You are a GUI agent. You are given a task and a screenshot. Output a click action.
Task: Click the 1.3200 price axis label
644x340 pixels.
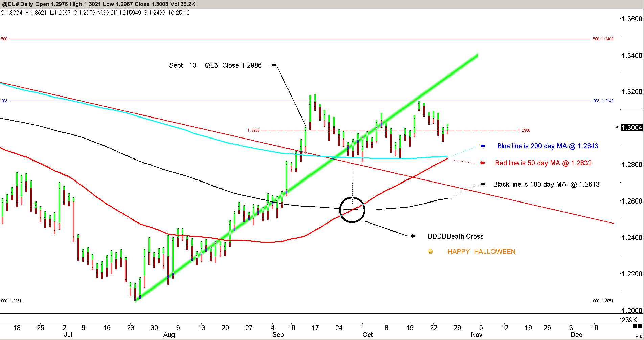click(632, 92)
